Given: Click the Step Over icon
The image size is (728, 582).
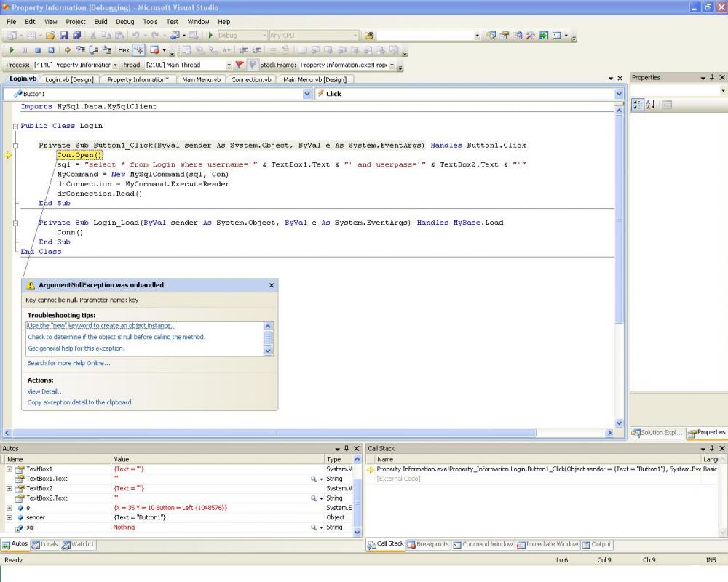Looking at the screenshot, I should tap(93, 50).
